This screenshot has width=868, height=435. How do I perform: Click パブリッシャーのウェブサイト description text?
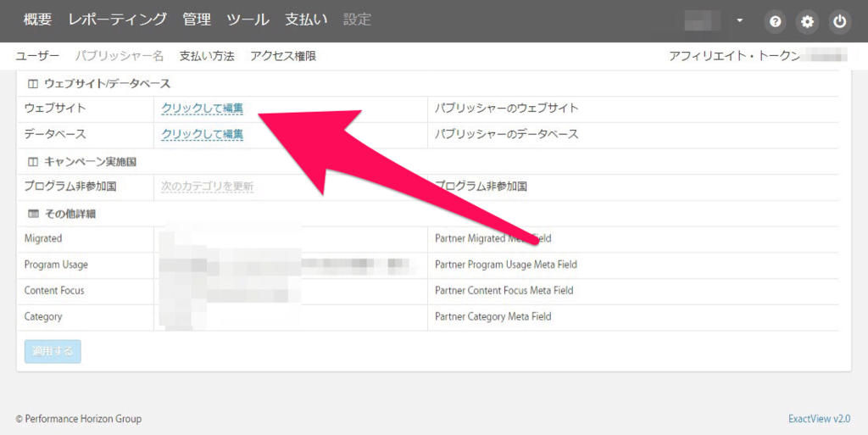click(507, 109)
